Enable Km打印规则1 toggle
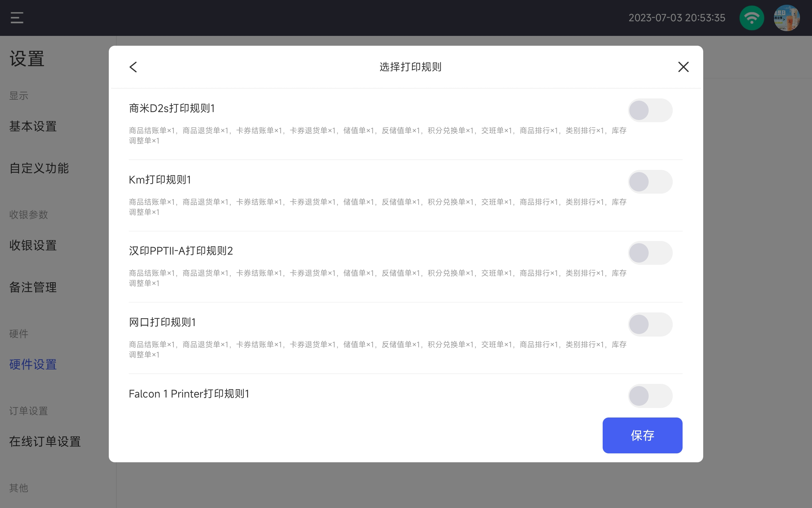 pos(650,182)
